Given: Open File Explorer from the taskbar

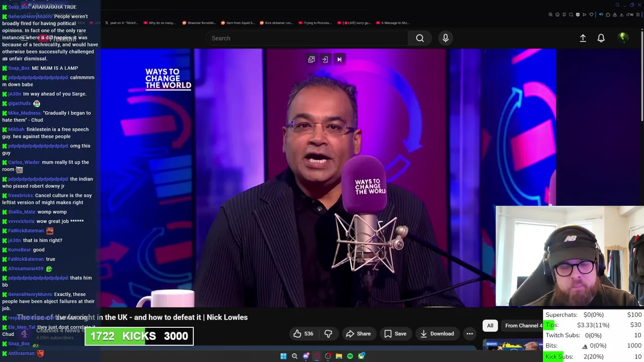Looking at the screenshot, I should pyautogui.click(x=339, y=356).
